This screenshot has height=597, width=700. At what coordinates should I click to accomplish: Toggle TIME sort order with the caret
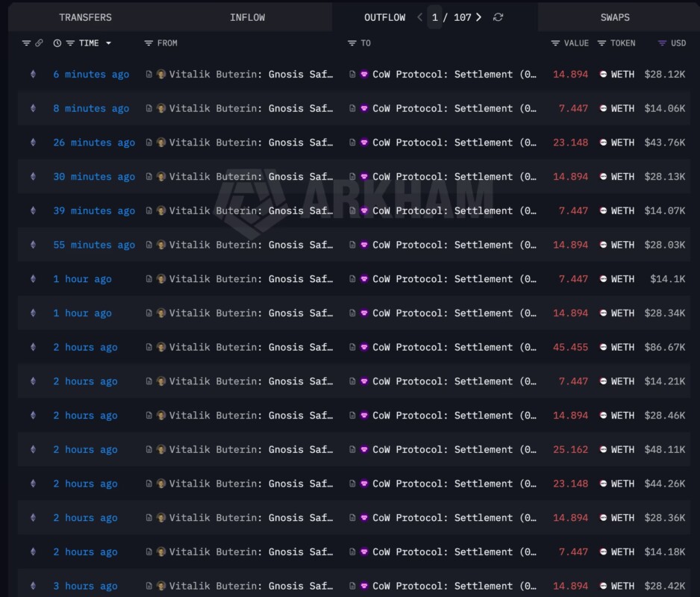108,43
